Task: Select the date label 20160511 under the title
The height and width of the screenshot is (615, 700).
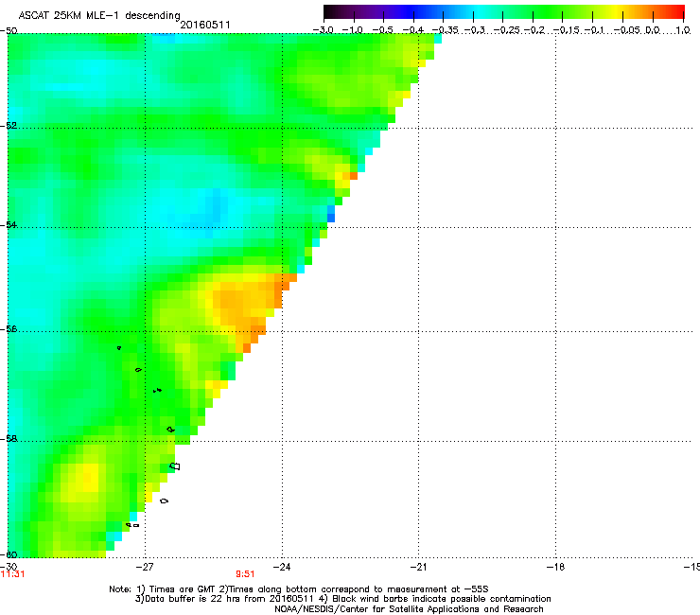Action: (205, 25)
